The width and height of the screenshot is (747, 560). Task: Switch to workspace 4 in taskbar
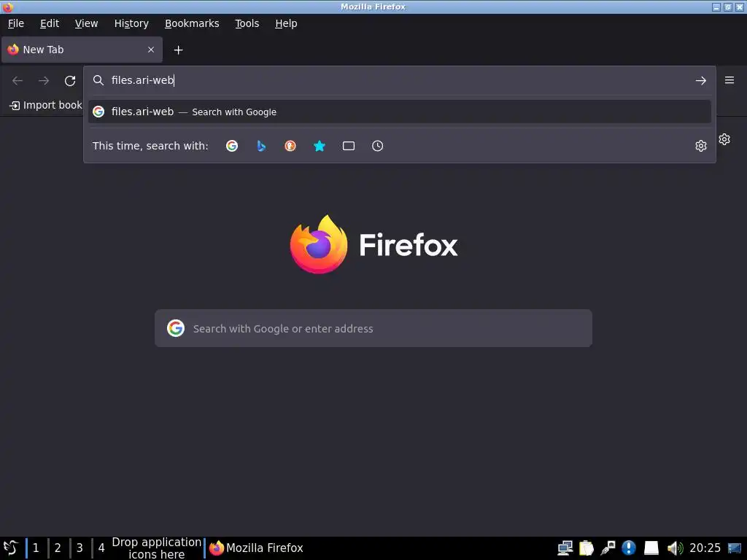coord(101,548)
